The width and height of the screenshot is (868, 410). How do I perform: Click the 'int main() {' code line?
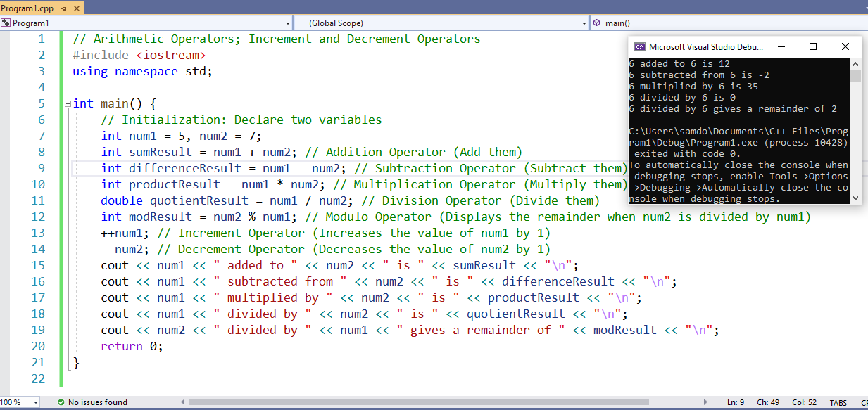(x=115, y=103)
